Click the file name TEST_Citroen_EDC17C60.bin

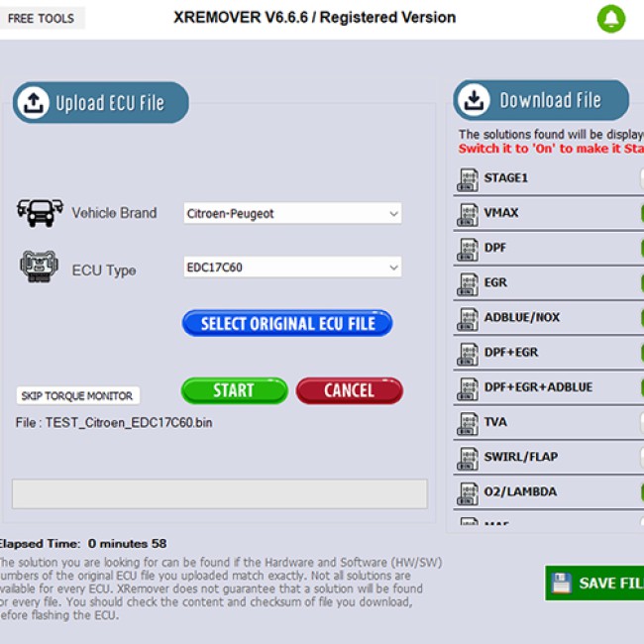pos(129,423)
